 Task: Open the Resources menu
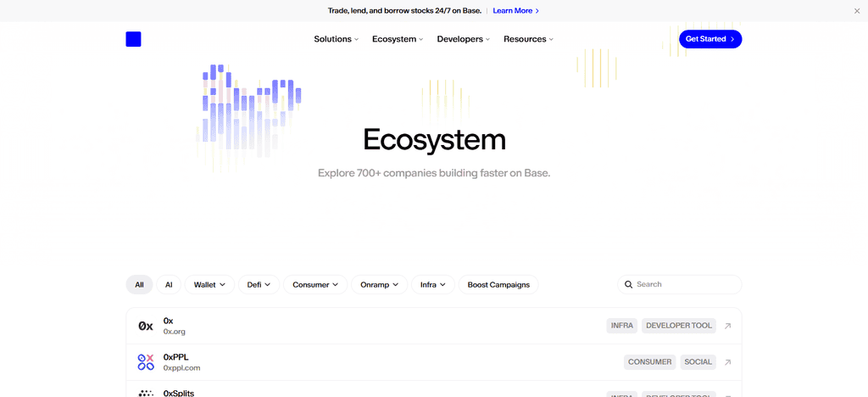(x=529, y=39)
